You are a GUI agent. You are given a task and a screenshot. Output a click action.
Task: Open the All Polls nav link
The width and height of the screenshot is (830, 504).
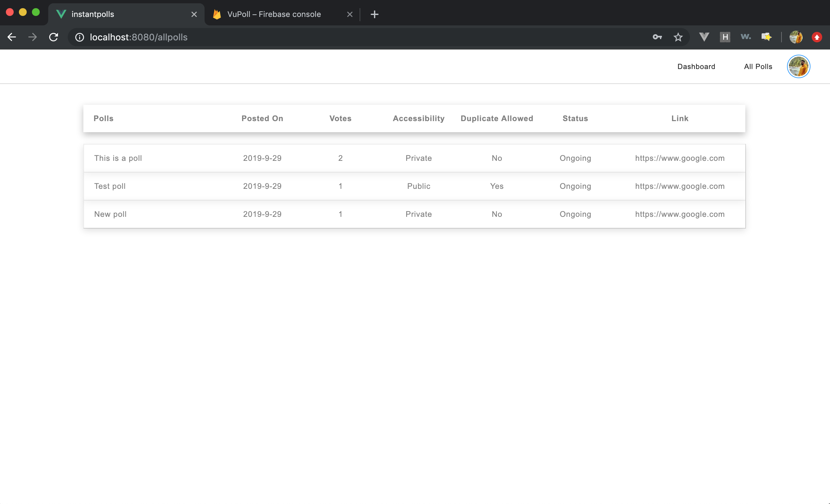758,66
